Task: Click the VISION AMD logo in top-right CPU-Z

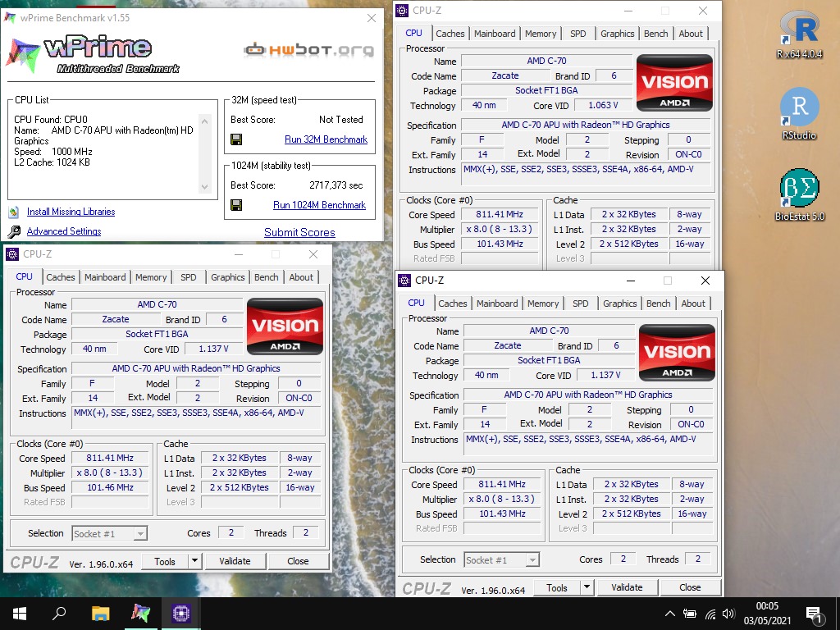Action: pos(674,83)
